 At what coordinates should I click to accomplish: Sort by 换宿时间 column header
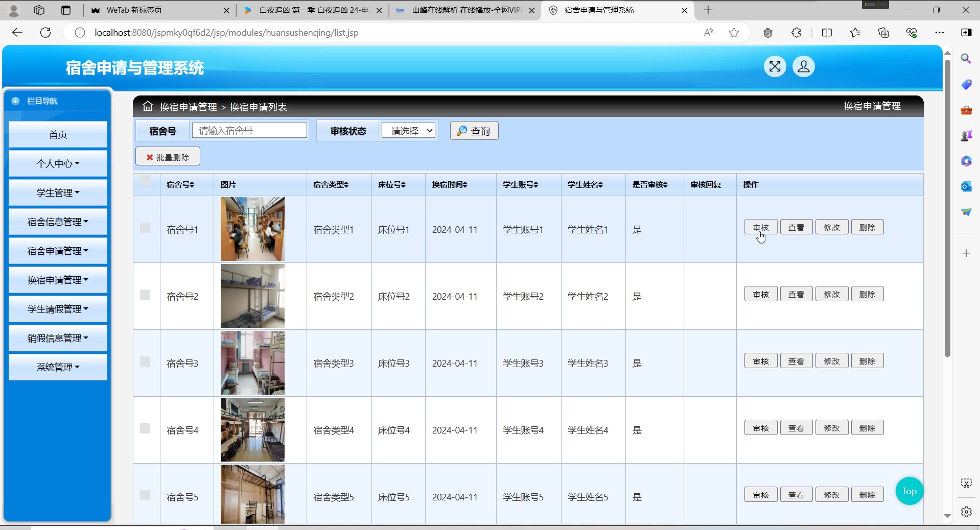click(x=450, y=184)
